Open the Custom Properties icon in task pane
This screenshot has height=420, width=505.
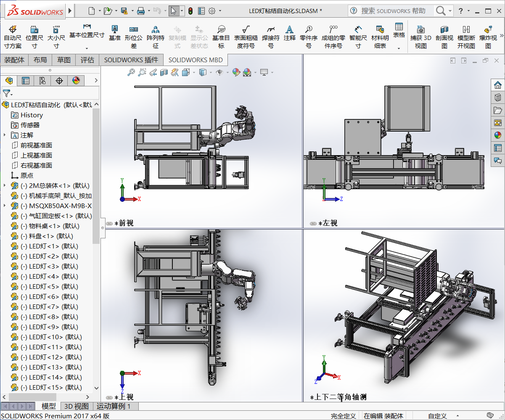pos(498,148)
